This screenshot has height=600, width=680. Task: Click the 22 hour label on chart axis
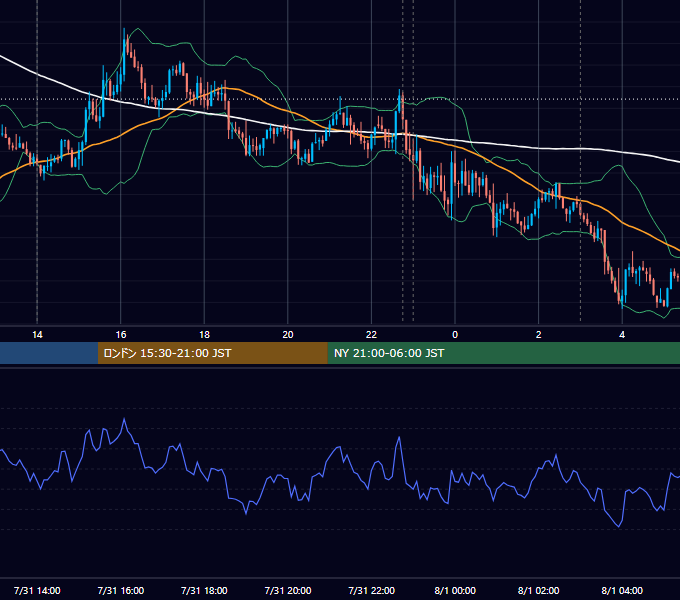pos(371,335)
